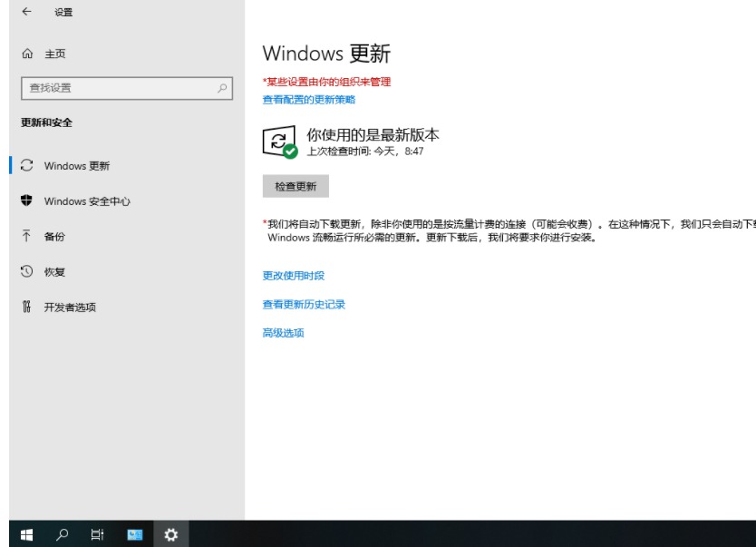Click the 备份 upload arrow icon
The image size is (756, 547).
point(26,236)
